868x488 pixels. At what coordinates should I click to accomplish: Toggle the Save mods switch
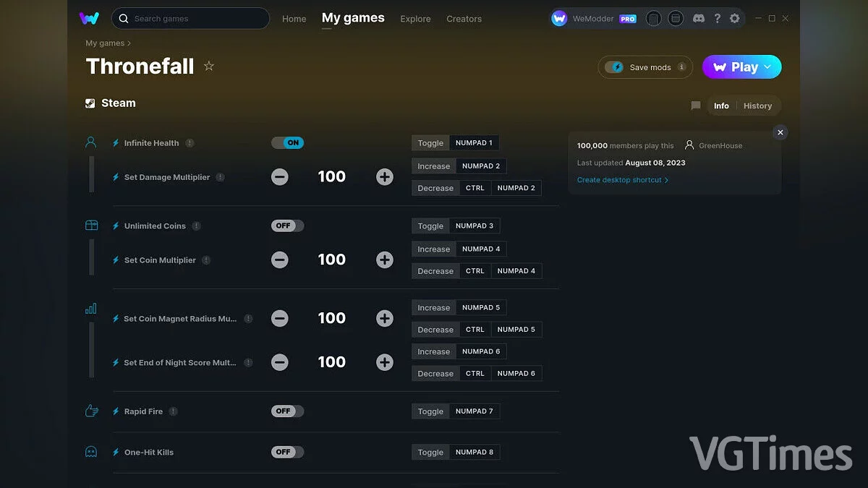click(x=614, y=67)
